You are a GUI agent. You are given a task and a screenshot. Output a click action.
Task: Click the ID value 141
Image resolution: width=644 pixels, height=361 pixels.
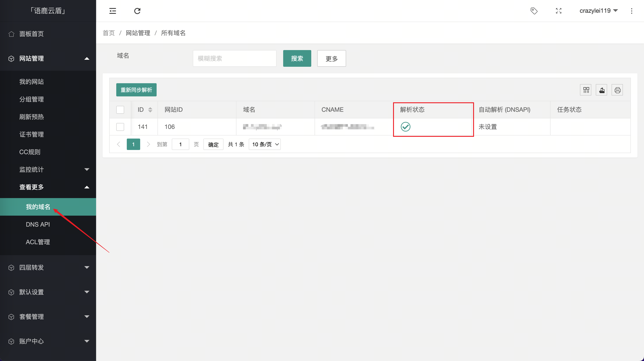(143, 127)
